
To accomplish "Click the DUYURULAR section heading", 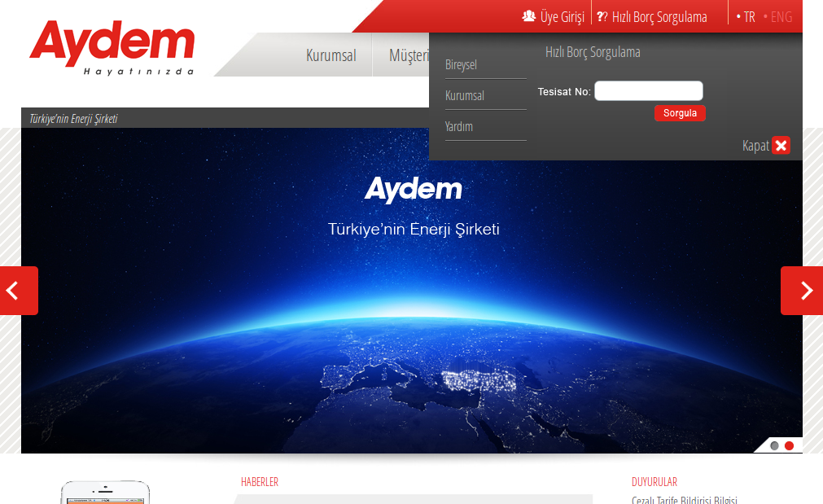I will [x=654, y=481].
